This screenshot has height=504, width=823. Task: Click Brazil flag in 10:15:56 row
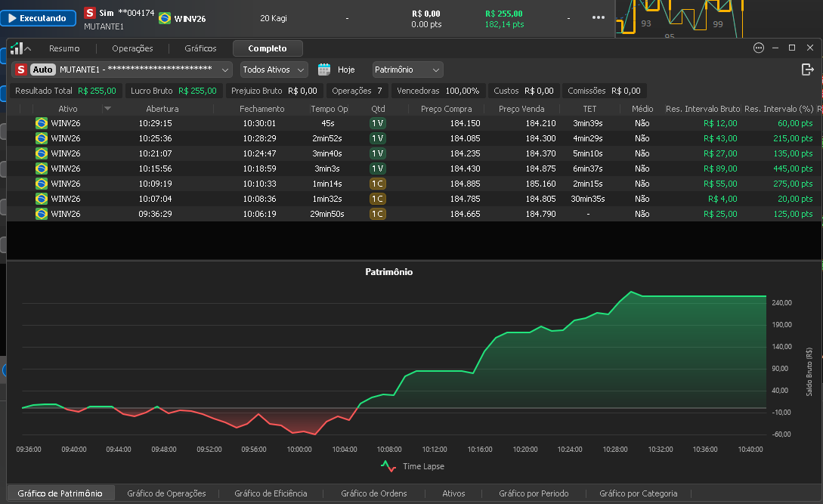point(42,169)
